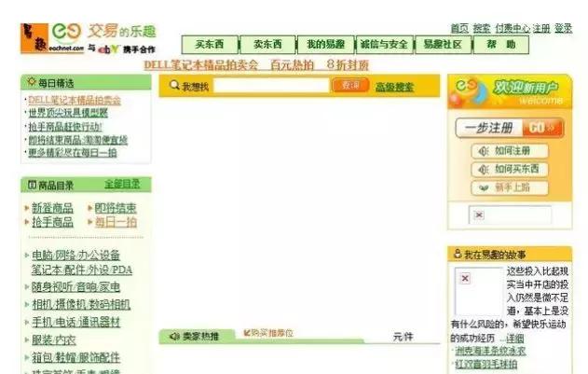Image resolution: width=588 pixels, height=374 pixels.
Task: Click 详细 link in the story
Action: click(x=515, y=339)
